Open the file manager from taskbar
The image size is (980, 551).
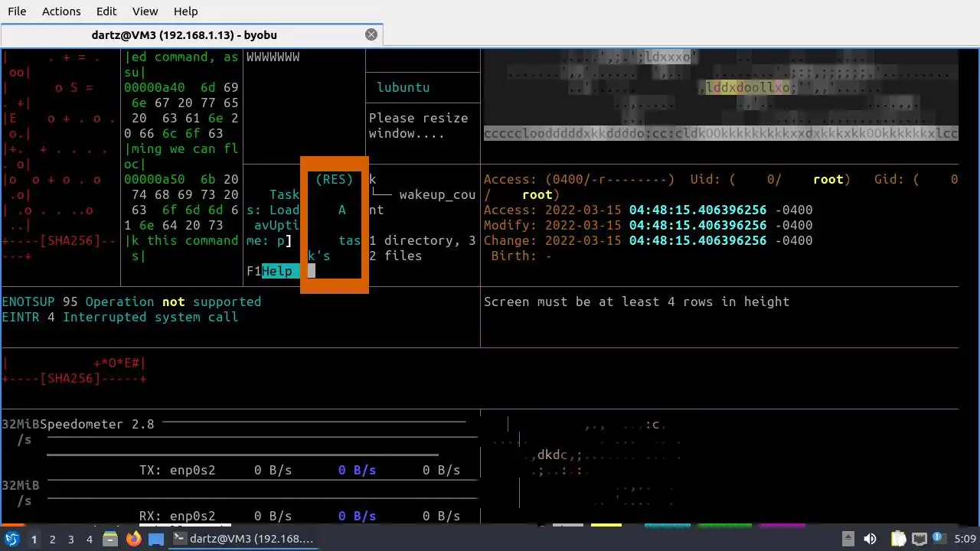coord(110,539)
